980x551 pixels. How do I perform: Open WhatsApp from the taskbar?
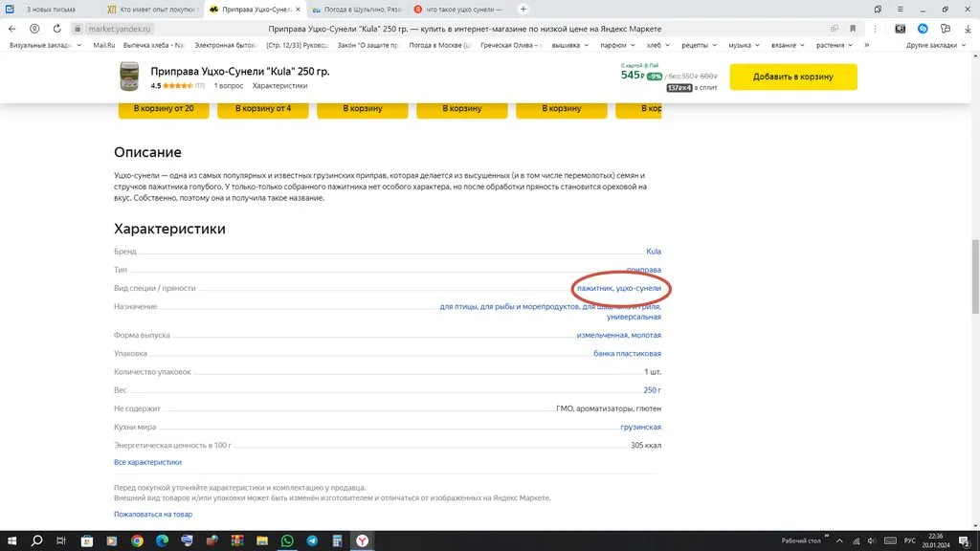point(287,540)
